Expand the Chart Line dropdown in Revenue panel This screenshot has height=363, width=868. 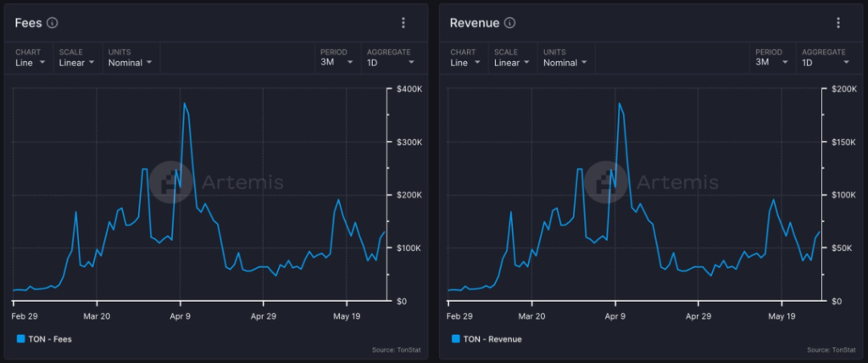(x=465, y=62)
